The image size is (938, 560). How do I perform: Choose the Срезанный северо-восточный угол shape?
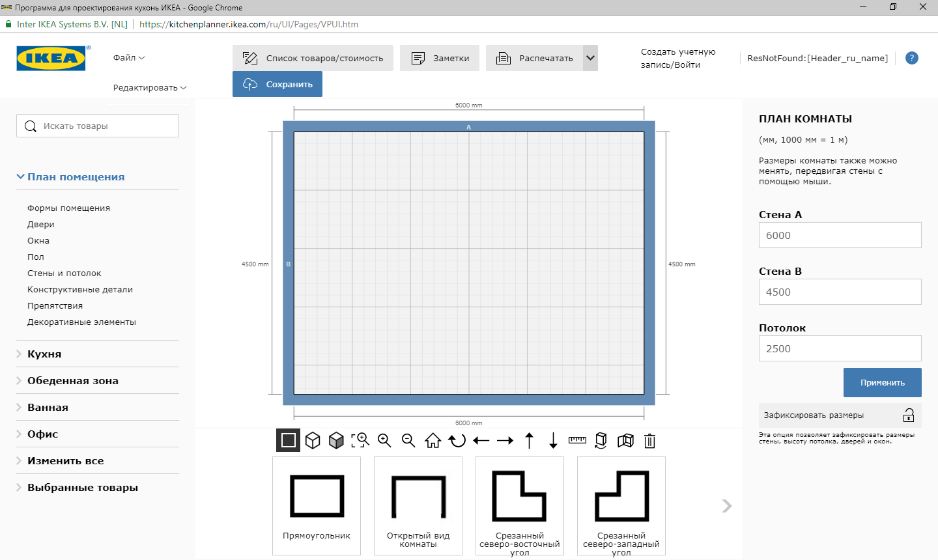520,506
